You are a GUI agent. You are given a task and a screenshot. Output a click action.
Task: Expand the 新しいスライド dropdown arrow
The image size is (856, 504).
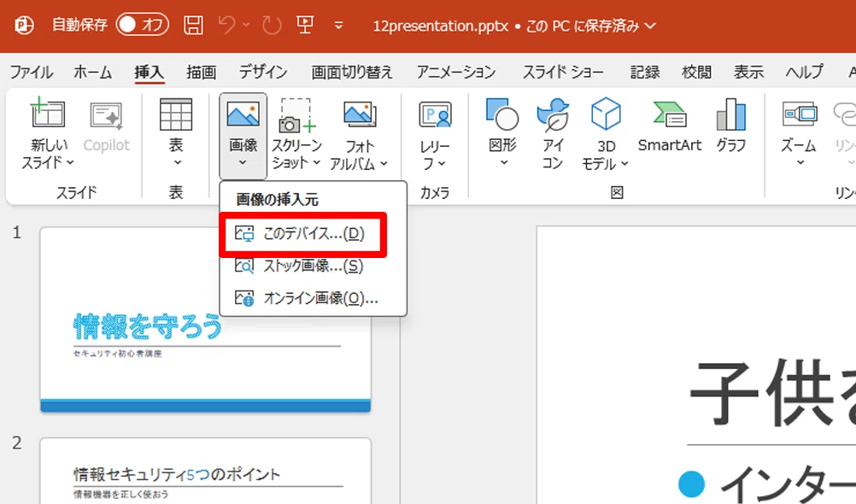(x=70, y=162)
